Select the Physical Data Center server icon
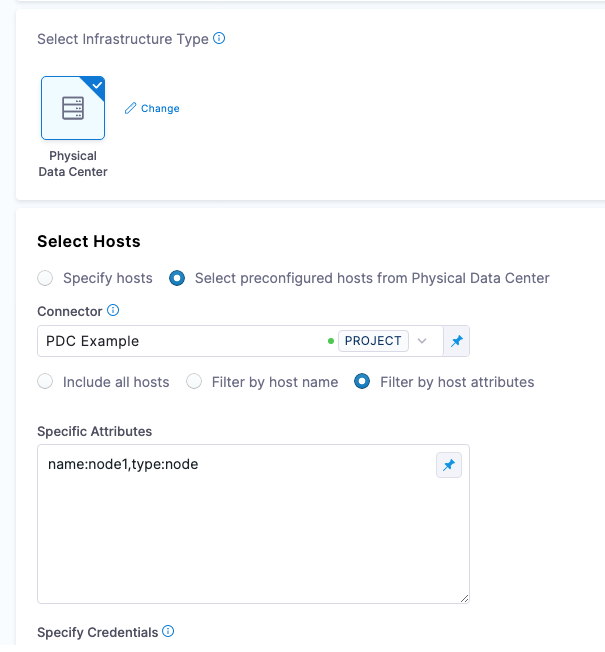605x652 pixels. click(x=73, y=108)
